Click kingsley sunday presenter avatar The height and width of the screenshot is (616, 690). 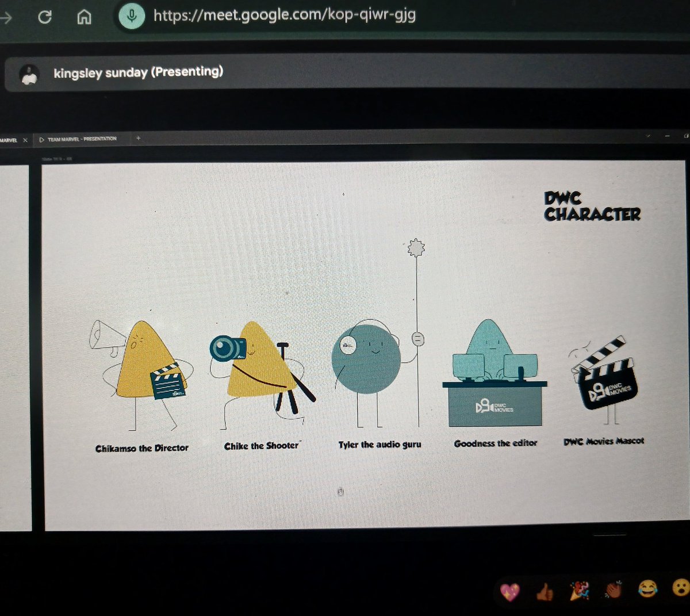[29, 75]
